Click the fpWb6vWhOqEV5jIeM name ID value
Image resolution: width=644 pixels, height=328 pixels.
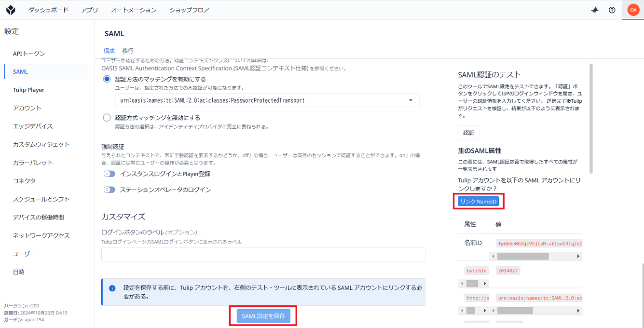pyautogui.click(x=539, y=244)
